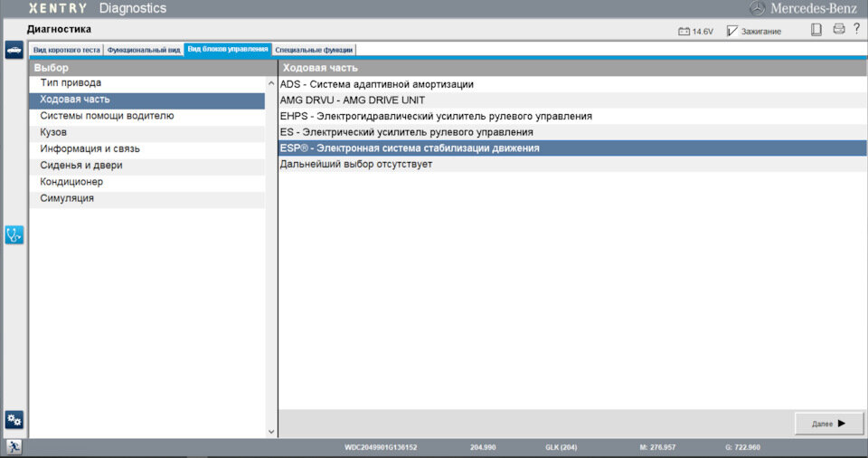This screenshot has width=868, height=458.
Task: Open the vehicle icon in left sidebar
Action: click(x=14, y=50)
